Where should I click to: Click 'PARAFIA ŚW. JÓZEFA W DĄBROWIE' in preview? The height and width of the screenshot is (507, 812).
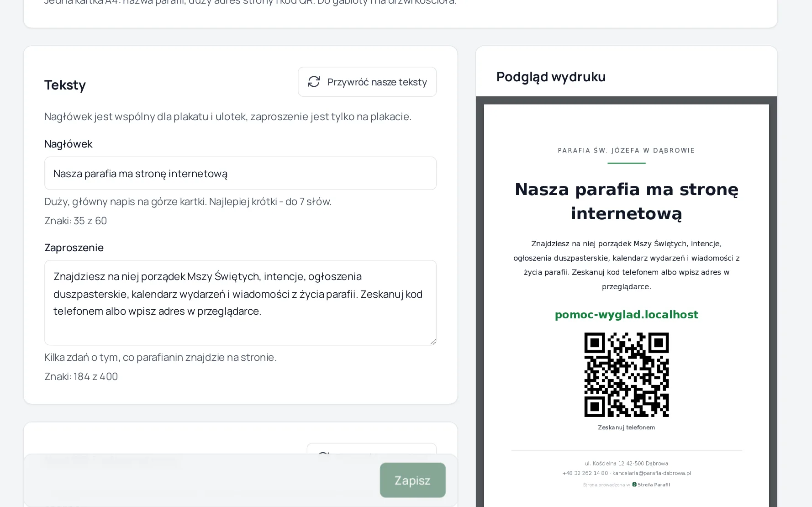626,150
